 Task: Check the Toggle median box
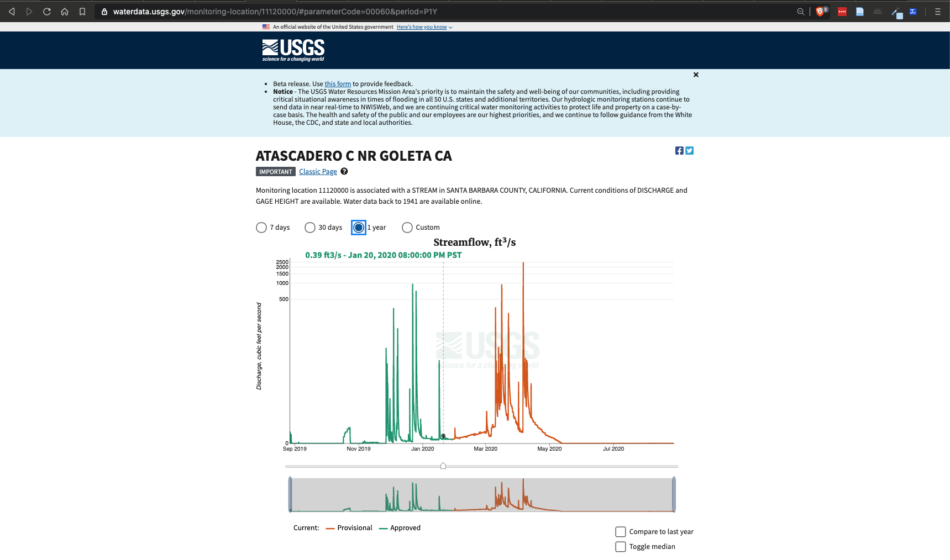[x=621, y=547]
